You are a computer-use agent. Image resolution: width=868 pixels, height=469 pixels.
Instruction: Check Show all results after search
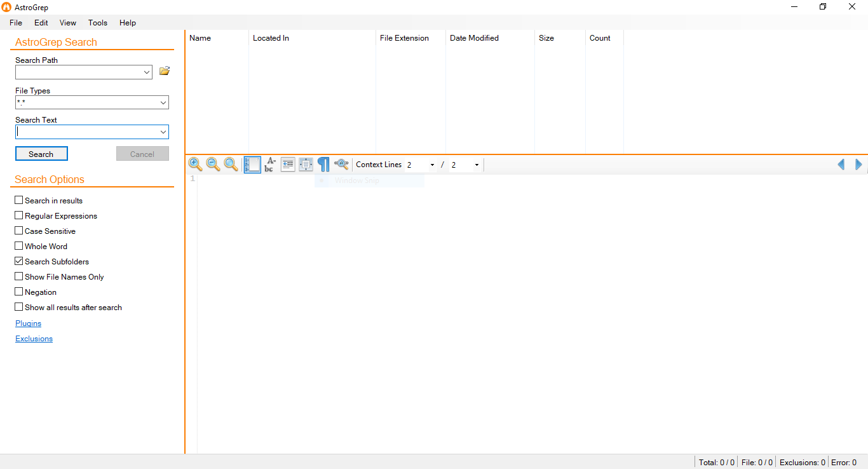(19, 307)
